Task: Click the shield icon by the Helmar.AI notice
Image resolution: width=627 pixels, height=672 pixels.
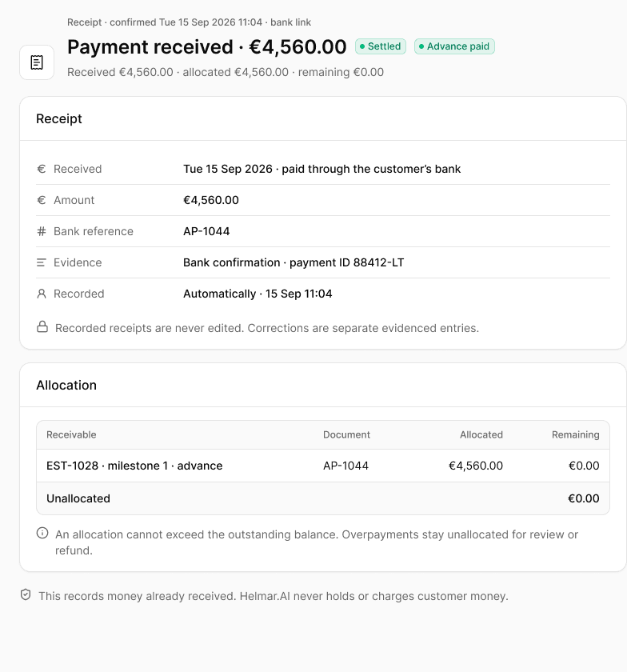Action: [26, 595]
